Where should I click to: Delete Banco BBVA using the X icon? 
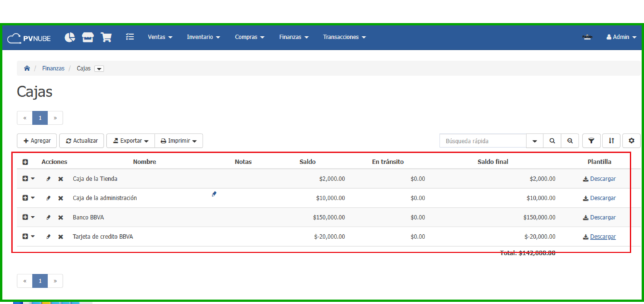[61, 217]
